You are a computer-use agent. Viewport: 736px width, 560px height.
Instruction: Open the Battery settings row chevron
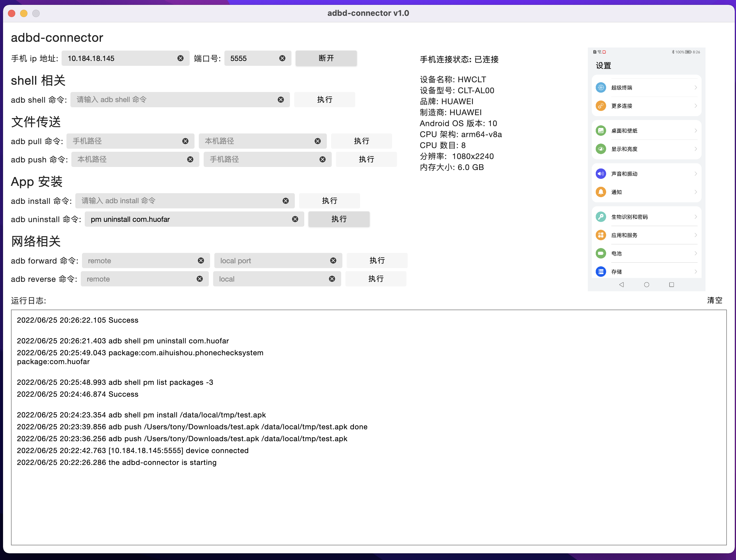(x=696, y=253)
